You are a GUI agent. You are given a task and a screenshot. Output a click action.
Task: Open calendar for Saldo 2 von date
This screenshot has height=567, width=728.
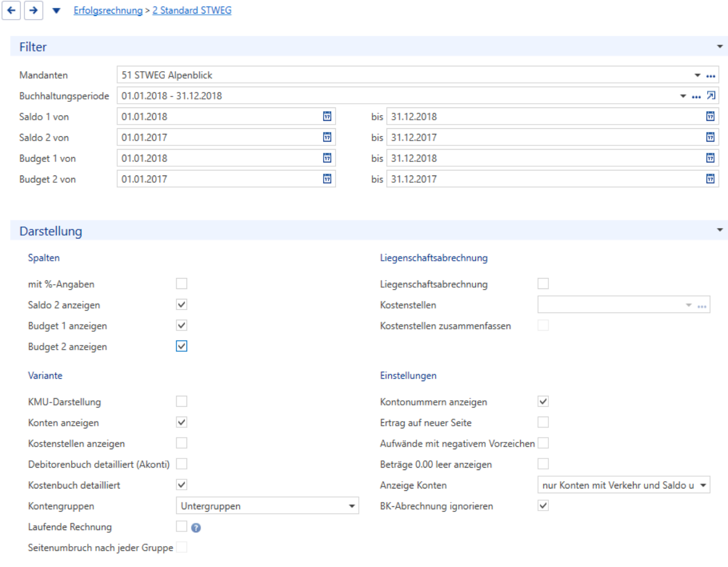[x=328, y=137]
